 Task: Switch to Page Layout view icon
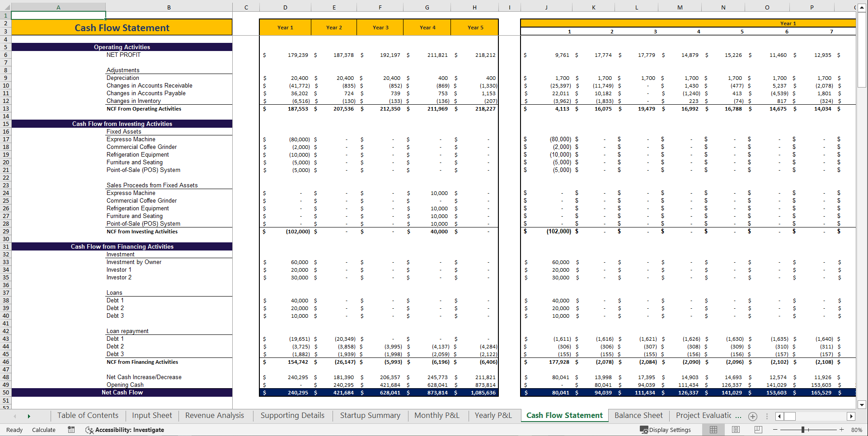click(x=735, y=430)
